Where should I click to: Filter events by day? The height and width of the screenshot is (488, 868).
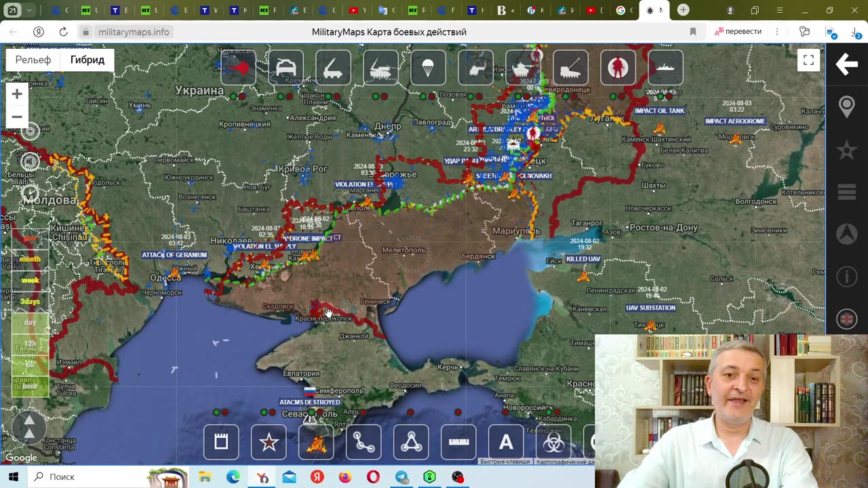click(x=30, y=323)
